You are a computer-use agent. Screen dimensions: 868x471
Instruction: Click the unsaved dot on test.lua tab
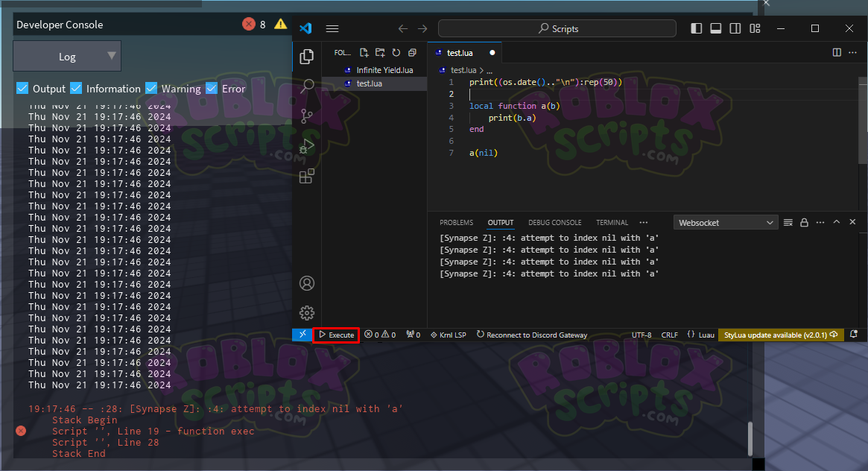(492, 53)
